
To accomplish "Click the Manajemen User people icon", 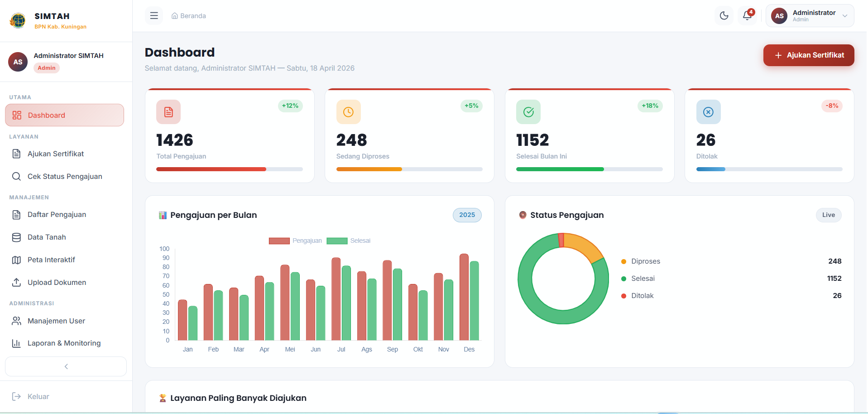I will 16,321.
